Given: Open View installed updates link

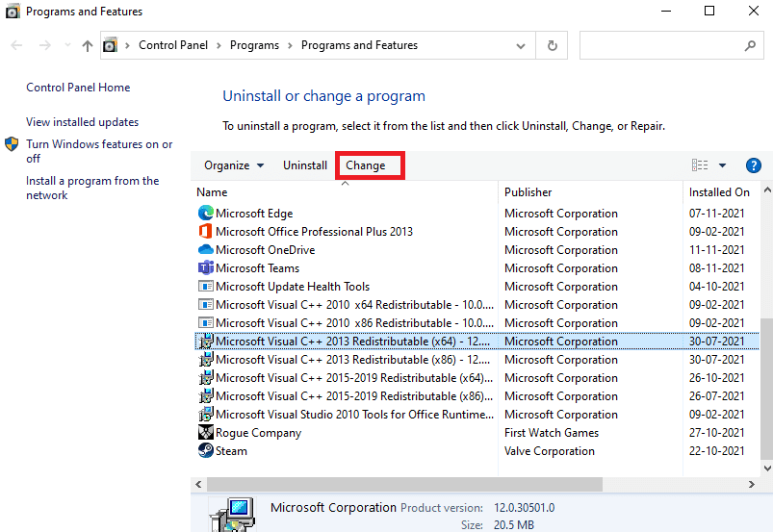Looking at the screenshot, I should coord(83,121).
